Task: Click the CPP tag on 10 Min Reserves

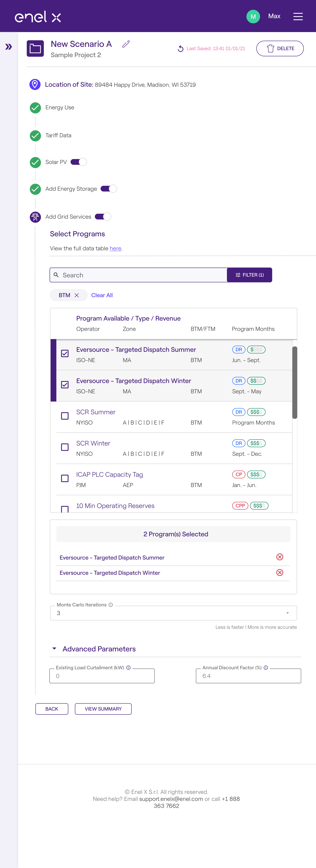Action: (240, 506)
